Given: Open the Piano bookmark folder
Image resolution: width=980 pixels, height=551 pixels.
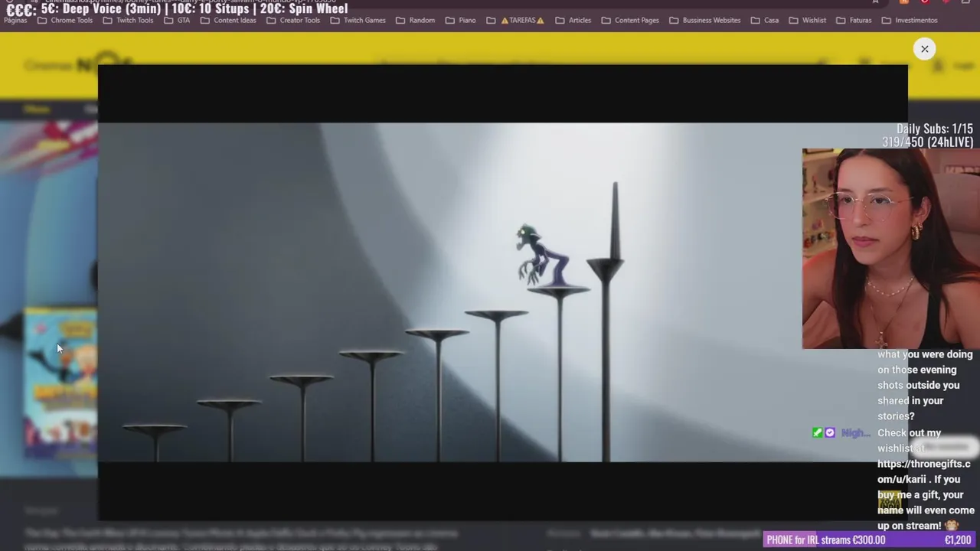Looking at the screenshot, I should point(460,20).
